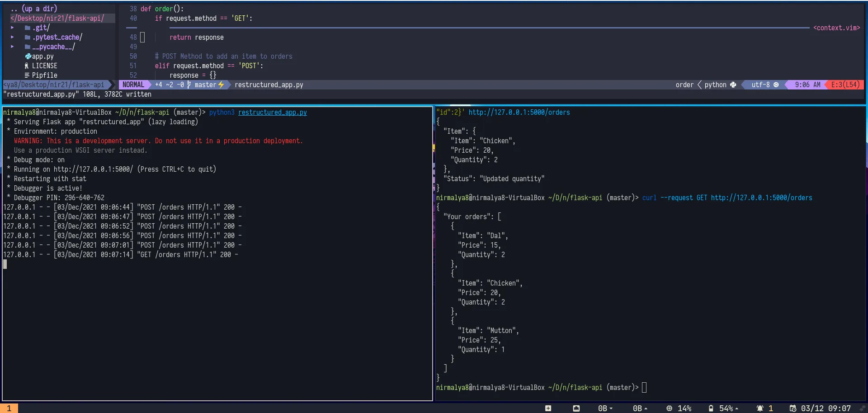Open LICENSE in the file tree

44,66
